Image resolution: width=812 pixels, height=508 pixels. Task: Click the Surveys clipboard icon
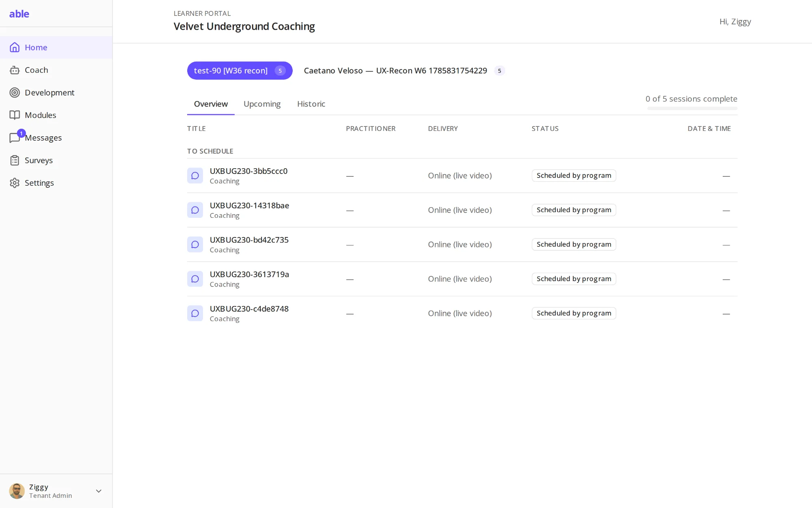15,161
